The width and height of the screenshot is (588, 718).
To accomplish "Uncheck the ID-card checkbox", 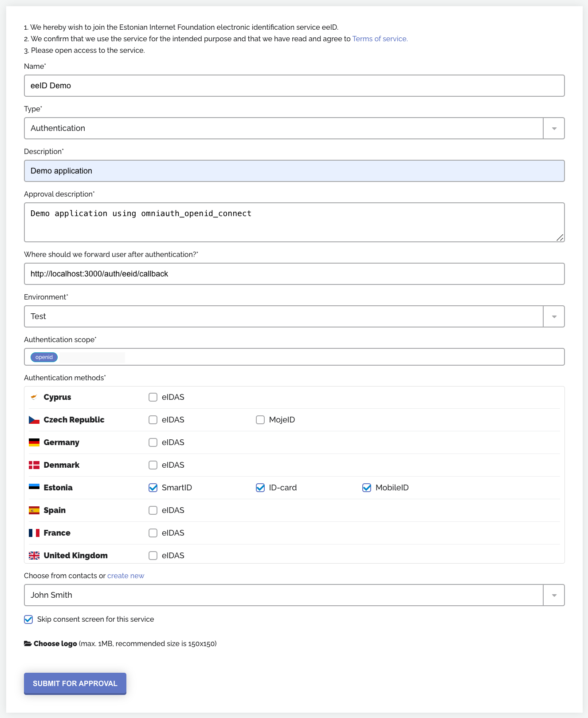I will (260, 488).
